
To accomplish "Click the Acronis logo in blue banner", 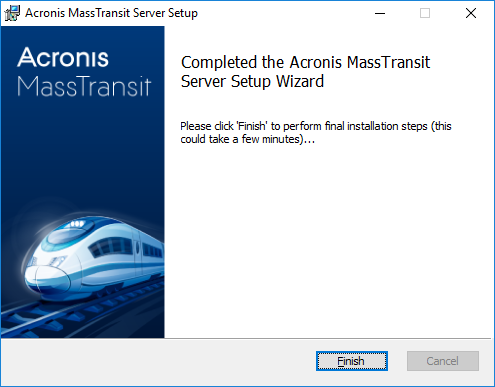I will [63, 57].
